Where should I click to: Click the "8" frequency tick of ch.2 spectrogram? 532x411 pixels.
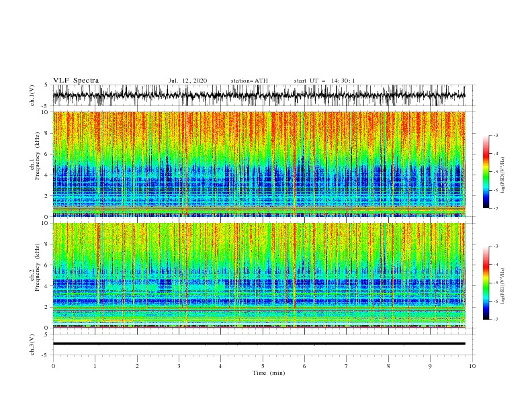point(47,244)
